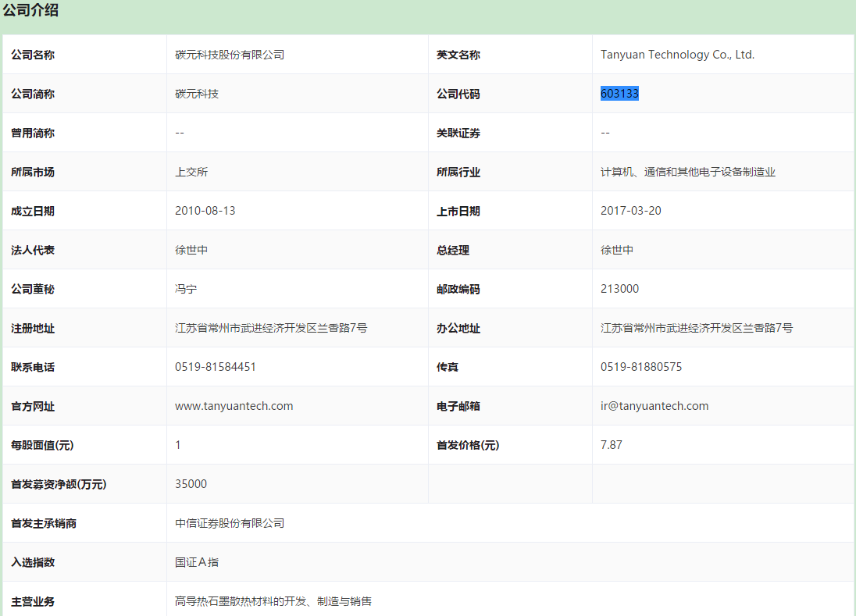856x616 pixels.
Task: Click the postal code 213000
Action: click(x=619, y=289)
